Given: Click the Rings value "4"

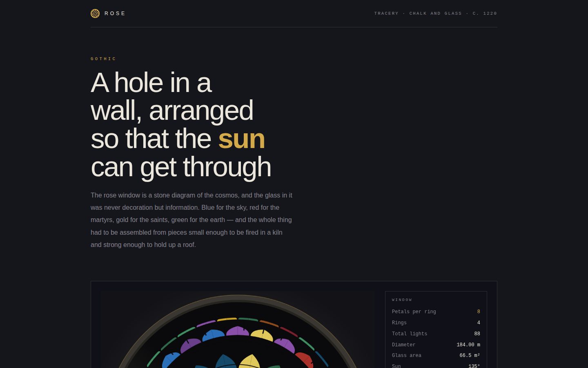Looking at the screenshot, I should click(x=479, y=323).
